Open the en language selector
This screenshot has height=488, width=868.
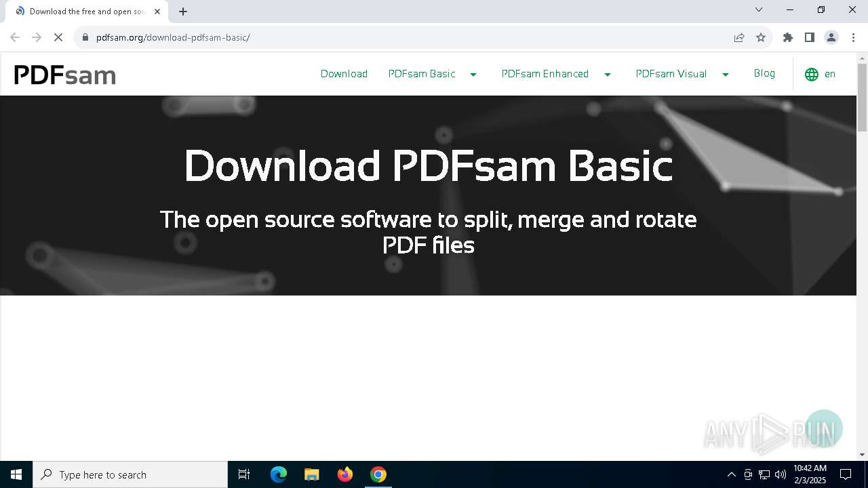pyautogui.click(x=830, y=74)
